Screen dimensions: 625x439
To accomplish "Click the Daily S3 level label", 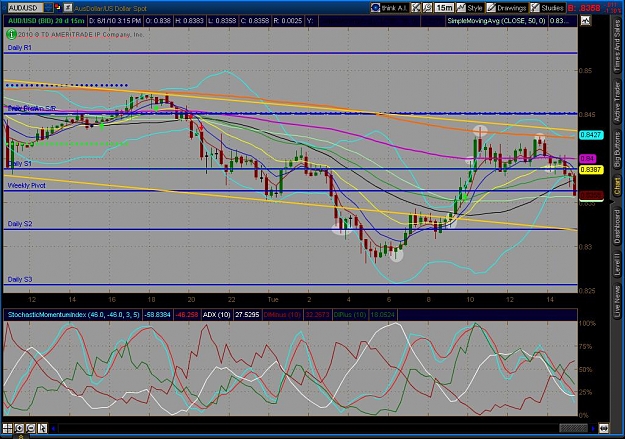I will pyautogui.click(x=20, y=279).
